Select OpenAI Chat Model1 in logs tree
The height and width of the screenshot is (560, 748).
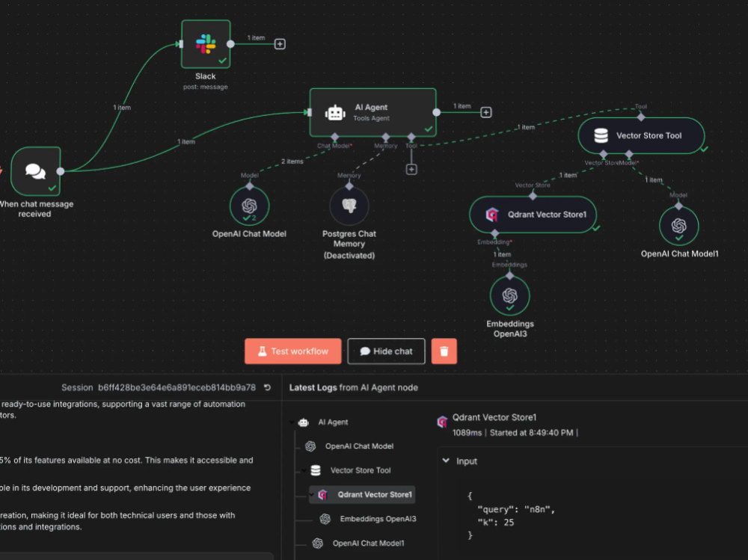point(368,544)
